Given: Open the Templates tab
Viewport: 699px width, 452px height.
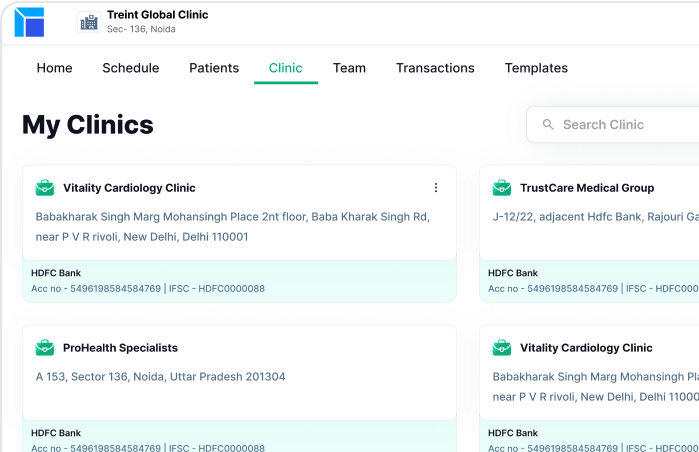Looking at the screenshot, I should coord(536,68).
